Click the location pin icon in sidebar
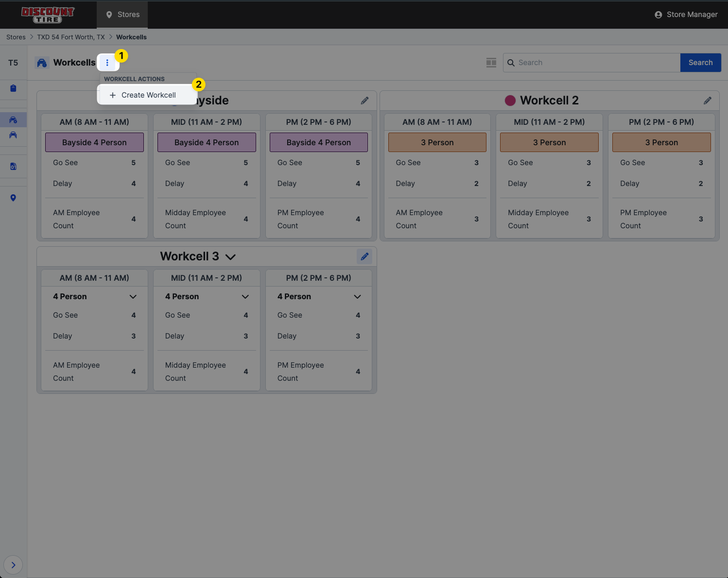This screenshot has height=578, width=728. click(13, 198)
